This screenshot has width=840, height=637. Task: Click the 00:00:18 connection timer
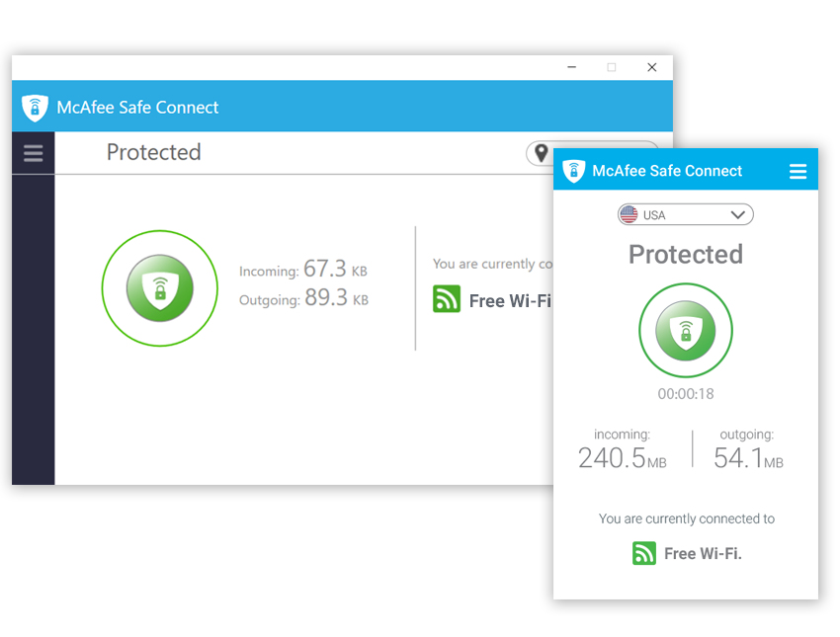[686, 394]
